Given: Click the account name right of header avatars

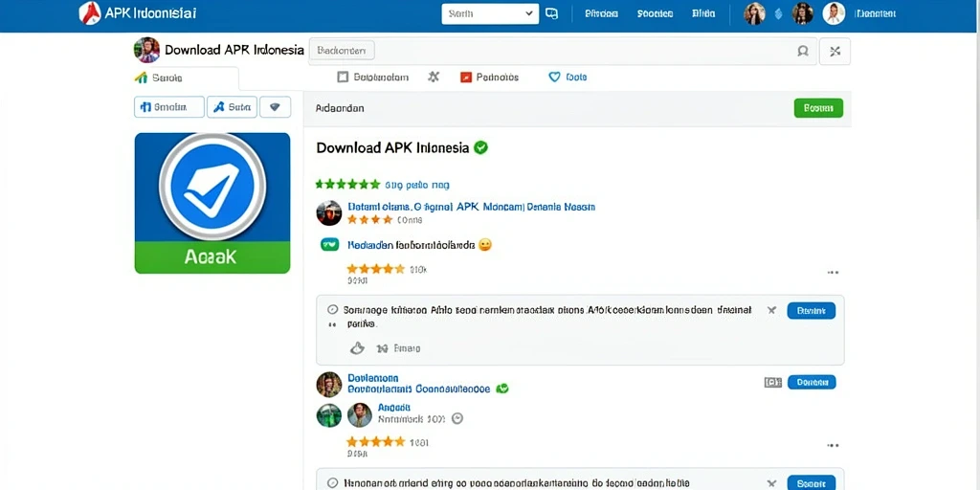Looking at the screenshot, I should point(875,13).
